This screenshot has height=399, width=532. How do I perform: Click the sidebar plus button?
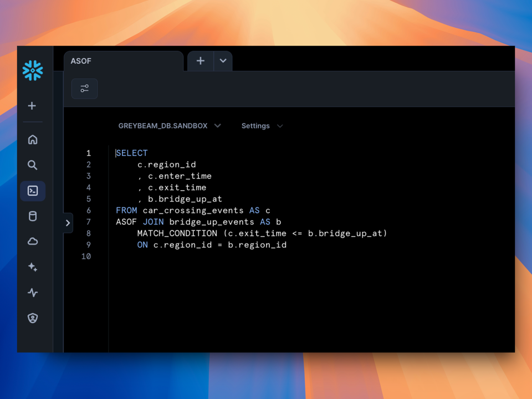pyautogui.click(x=32, y=106)
